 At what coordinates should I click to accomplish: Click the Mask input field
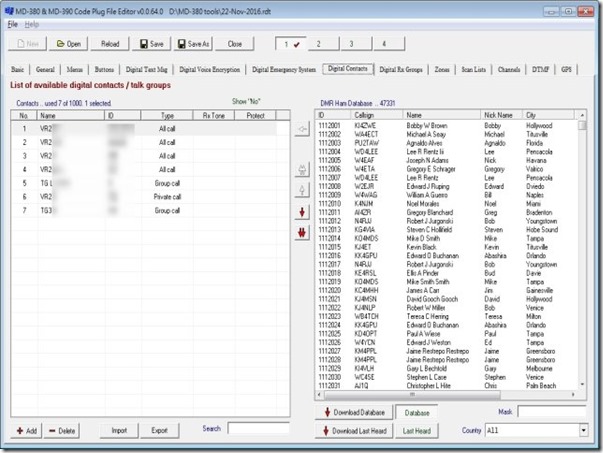552,411
